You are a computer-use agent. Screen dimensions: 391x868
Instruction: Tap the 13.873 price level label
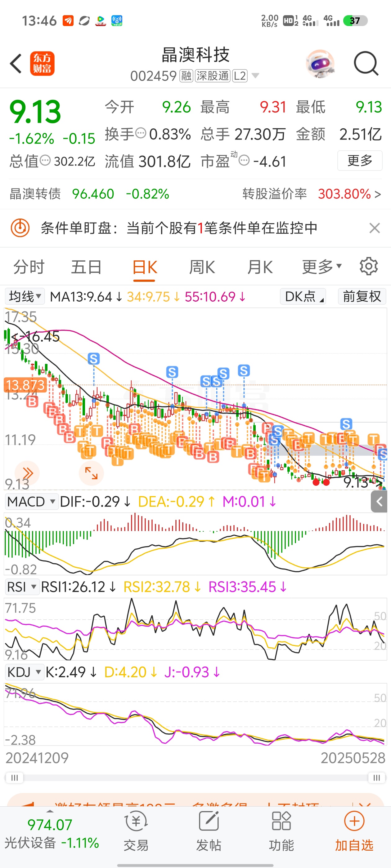point(25,385)
